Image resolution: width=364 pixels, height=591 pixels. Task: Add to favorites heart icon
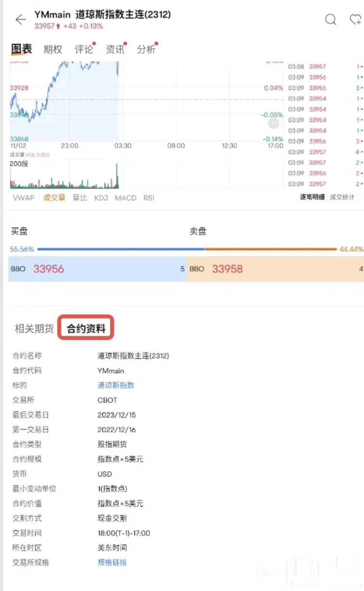coord(355,19)
